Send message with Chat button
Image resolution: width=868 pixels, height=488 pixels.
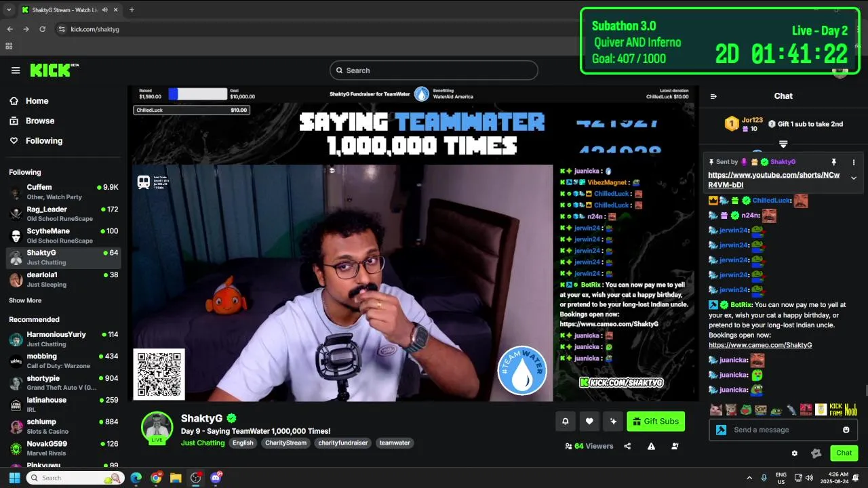pos(844,453)
